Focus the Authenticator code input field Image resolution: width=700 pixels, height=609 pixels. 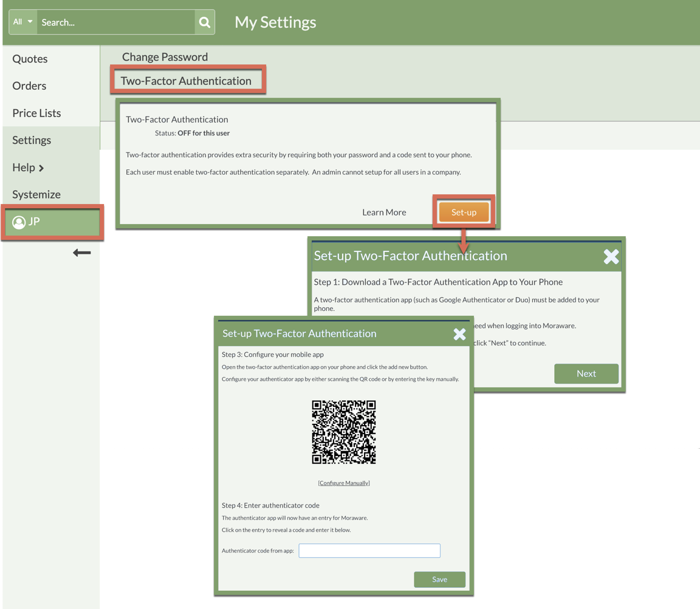point(369,551)
